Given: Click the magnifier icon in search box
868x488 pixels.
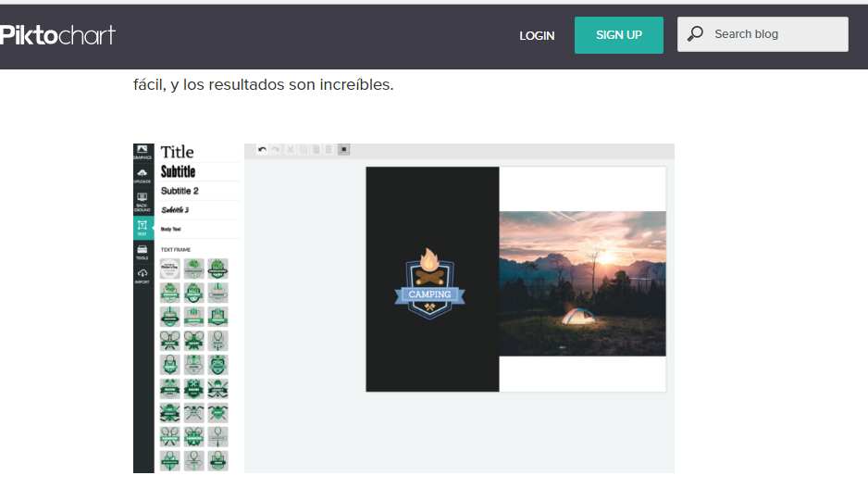Looking at the screenshot, I should point(695,33).
